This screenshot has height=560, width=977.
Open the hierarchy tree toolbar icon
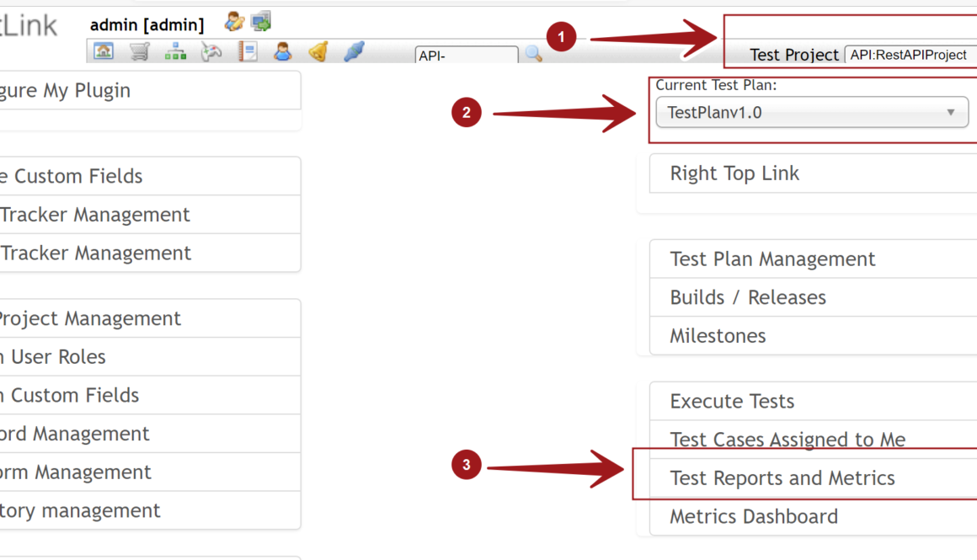pyautogui.click(x=175, y=52)
